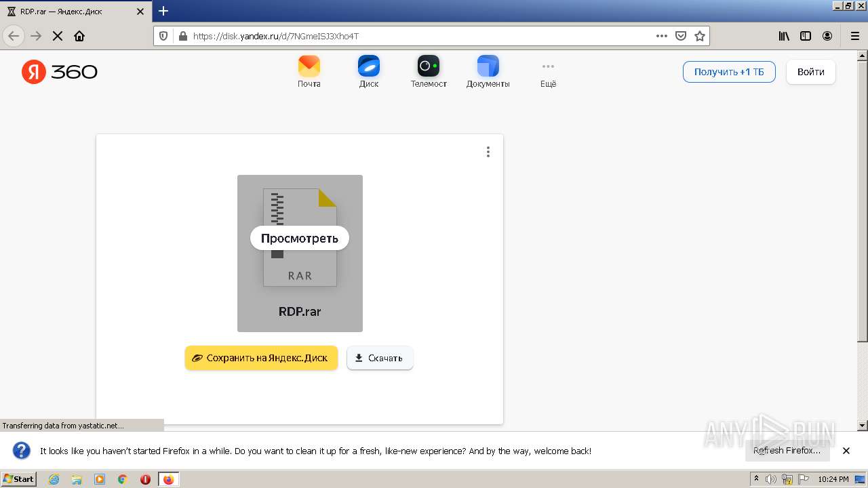Click the Войти sign-in button
The width and height of the screenshot is (868, 488).
811,72
